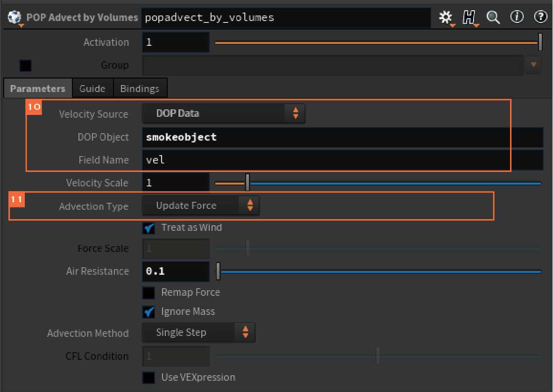Click the CFL Condition slider handle
The height and width of the screenshot is (392, 553).
(378, 356)
